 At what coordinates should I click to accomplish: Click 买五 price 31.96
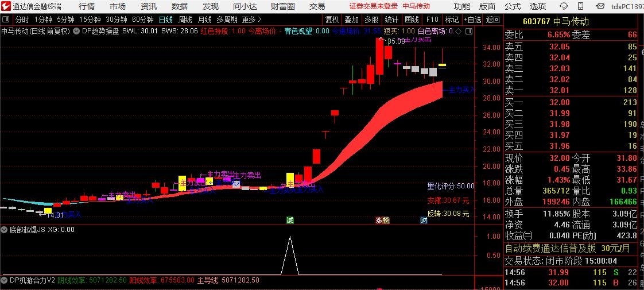tap(560, 146)
